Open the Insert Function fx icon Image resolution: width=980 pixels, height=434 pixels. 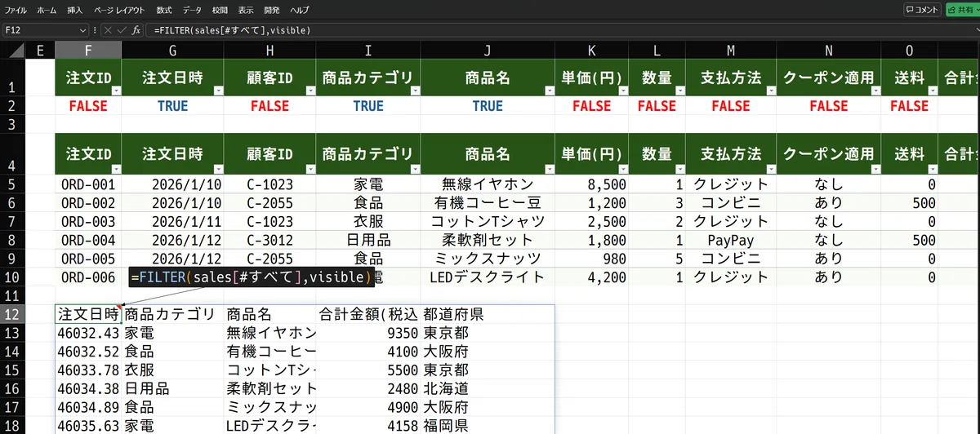tap(136, 30)
